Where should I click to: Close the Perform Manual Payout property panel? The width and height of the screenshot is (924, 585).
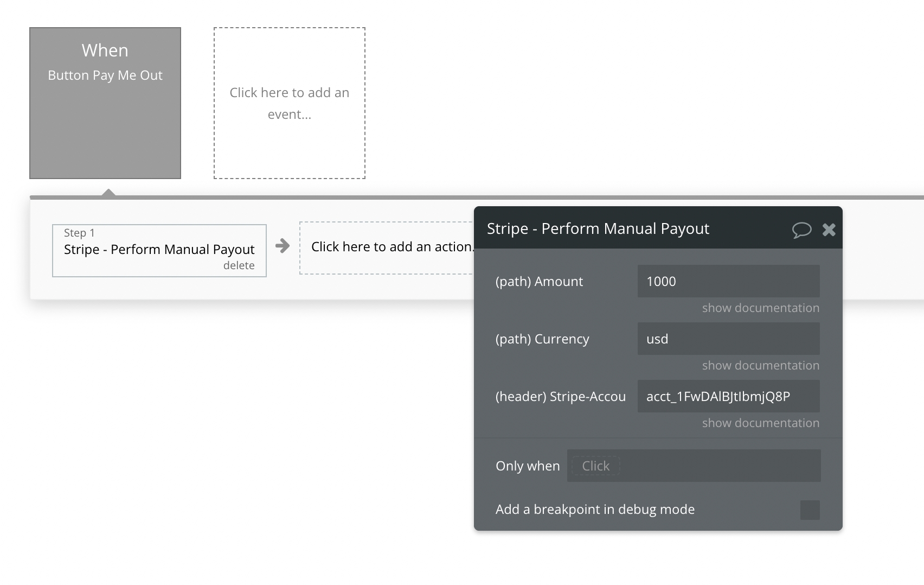pos(829,230)
